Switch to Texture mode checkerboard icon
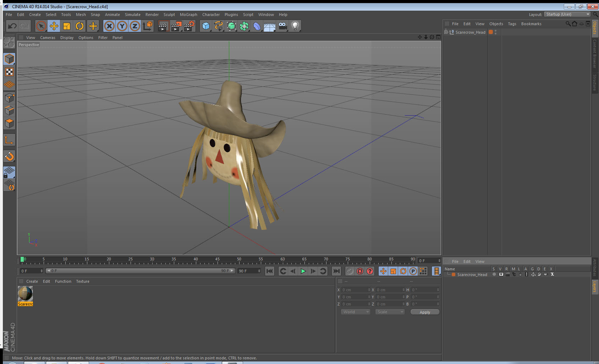This screenshot has width=599, height=364. point(9,72)
